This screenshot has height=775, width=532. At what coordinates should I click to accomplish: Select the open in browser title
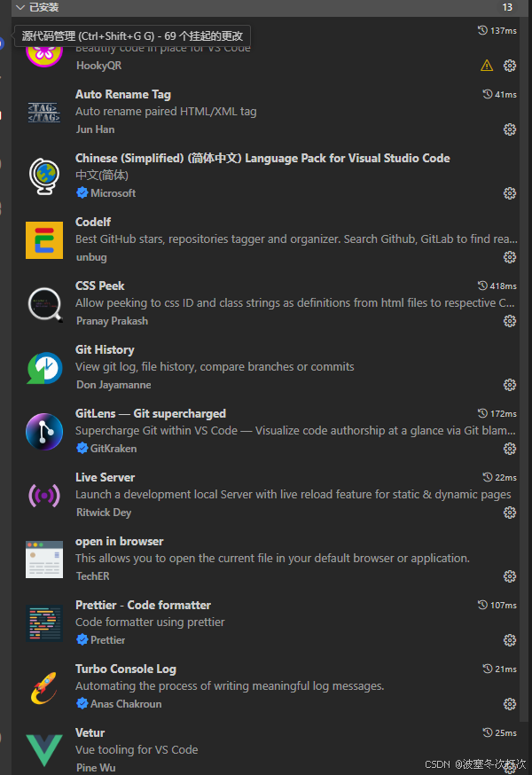pos(119,541)
